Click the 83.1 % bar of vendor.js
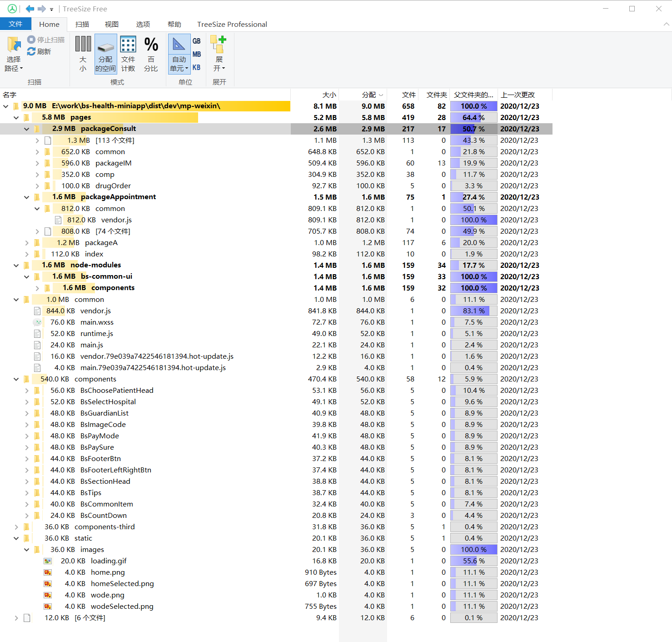 [x=473, y=311]
